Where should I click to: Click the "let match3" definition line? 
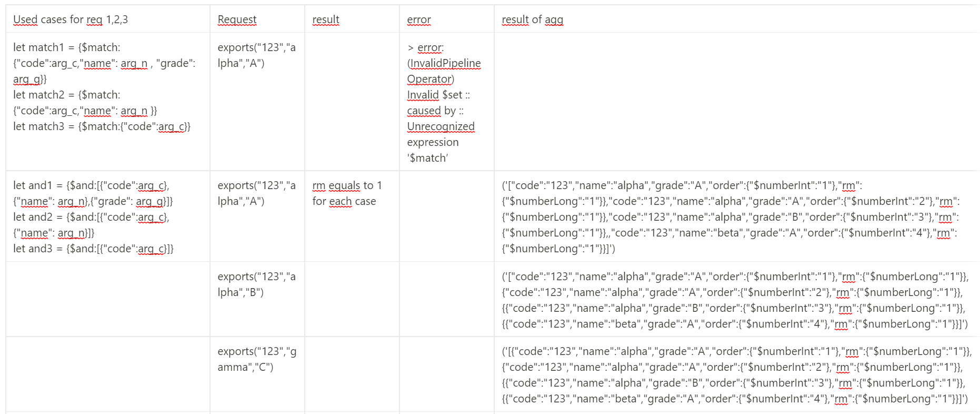(x=102, y=126)
